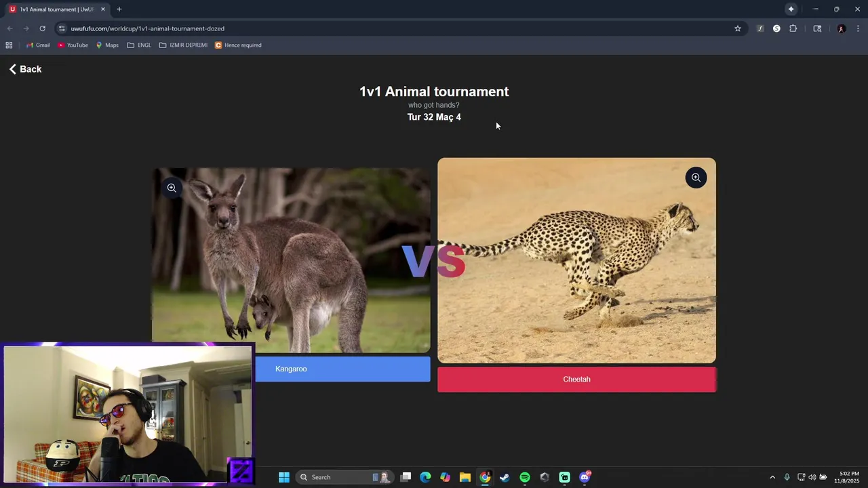Viewport: 868px width, 488px height.
Task: Open Task View on the taskbar
Action: click(x=406, y=477)
